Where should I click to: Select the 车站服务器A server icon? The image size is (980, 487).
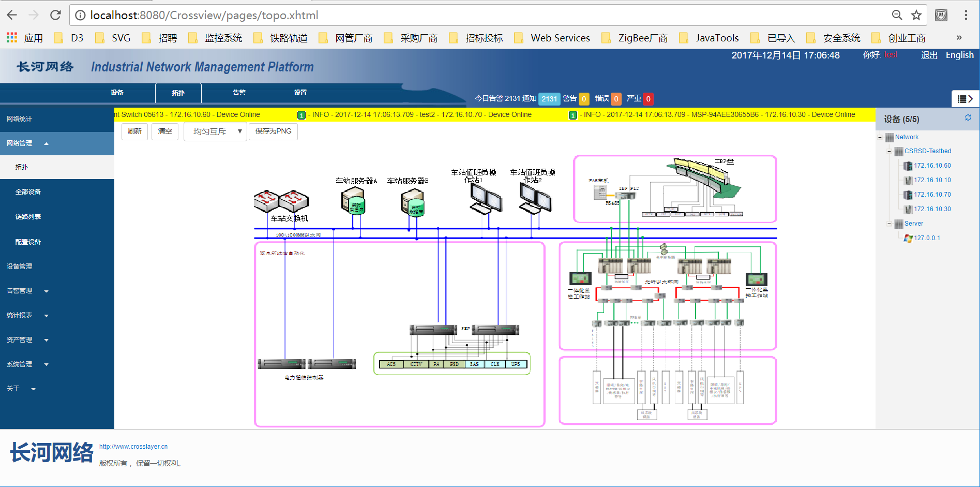coord(353,201)
